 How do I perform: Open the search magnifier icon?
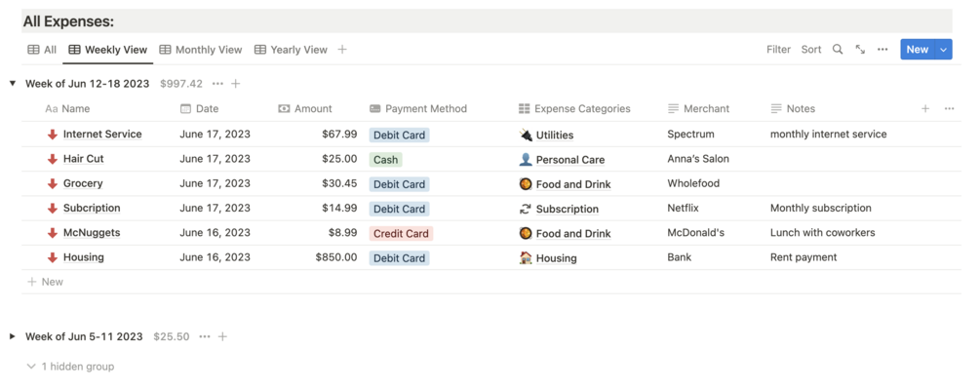click(x=838, y=50)
